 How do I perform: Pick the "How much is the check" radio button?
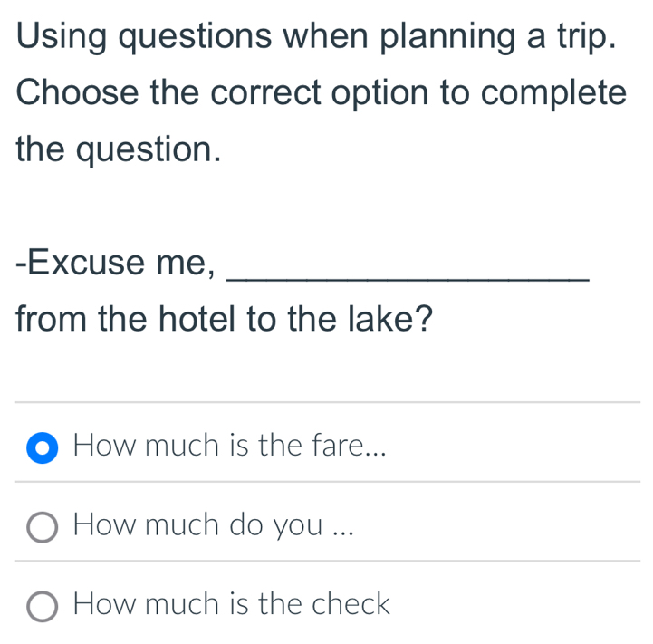(42, 604)
